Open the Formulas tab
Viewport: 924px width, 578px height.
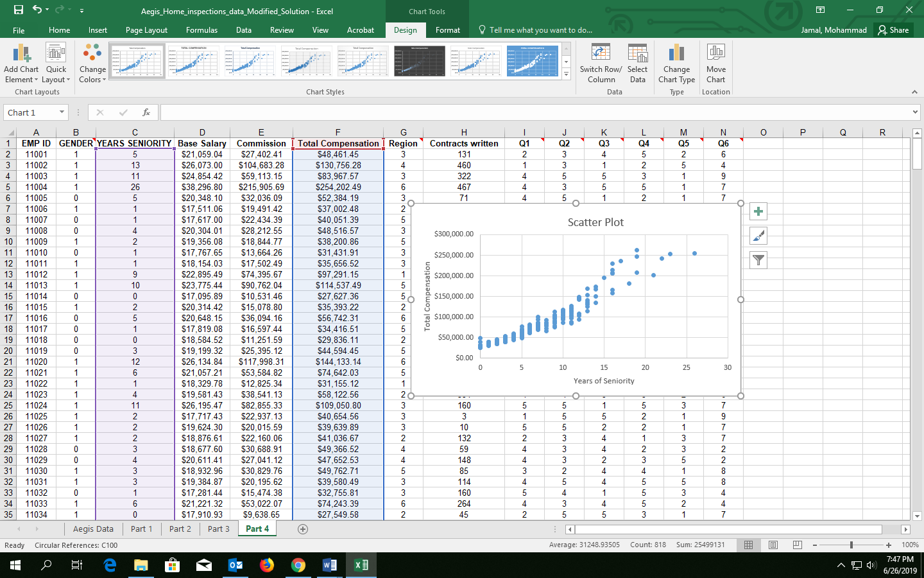pyautogui.click(x=201, y=30)
